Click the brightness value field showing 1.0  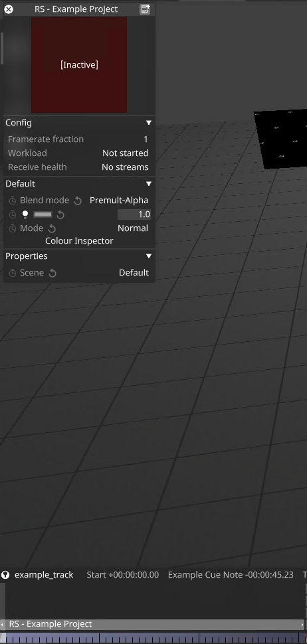[134, 214]
